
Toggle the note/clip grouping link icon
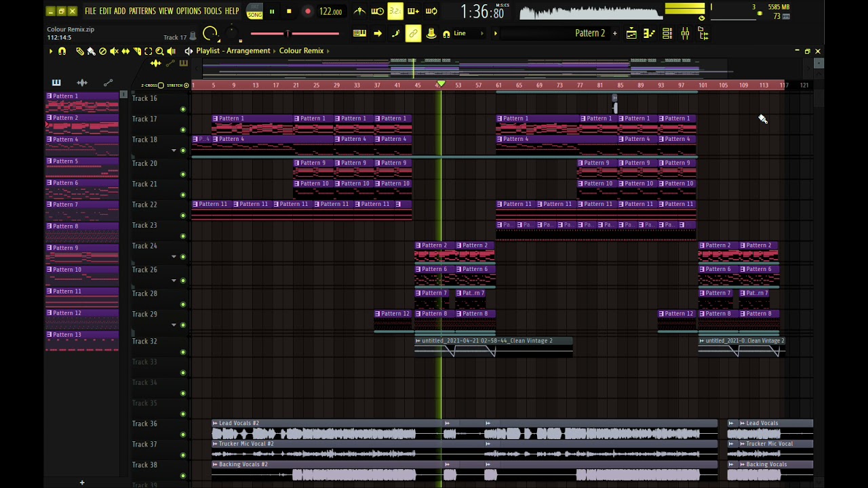pyautogui.click(x=413, y=33)
